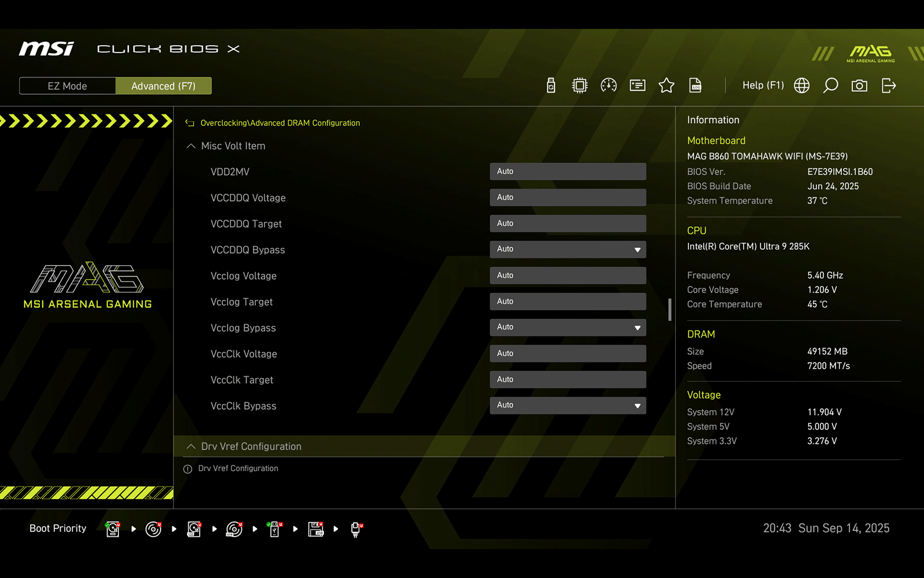This screenshot has width=924, height=578.
Task: Select the USB key boot device icon
Action: 275,529
